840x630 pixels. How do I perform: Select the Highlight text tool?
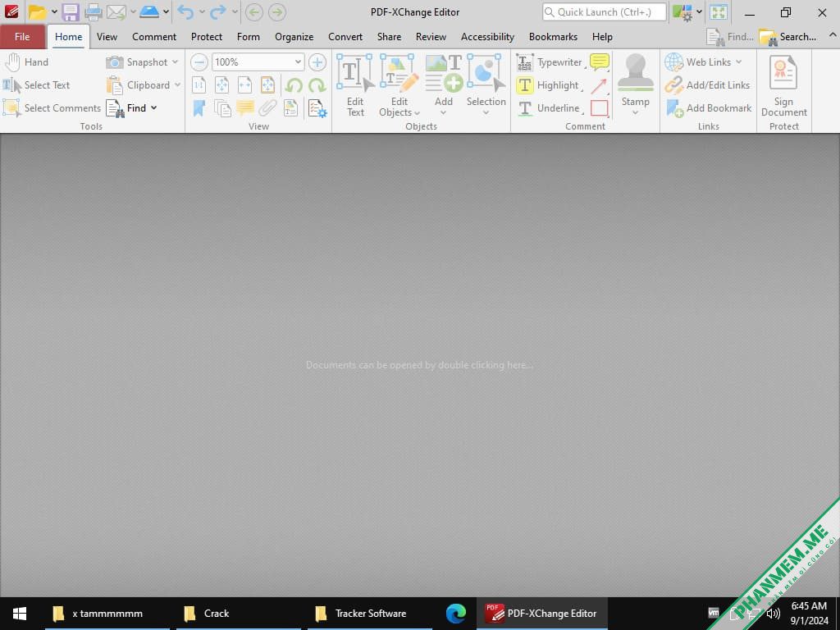(x=547, y=85)
